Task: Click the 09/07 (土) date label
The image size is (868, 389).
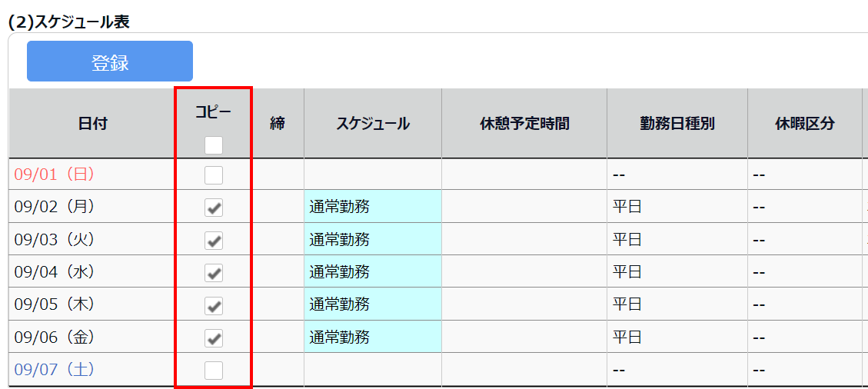Action: (x=55, y=370)
